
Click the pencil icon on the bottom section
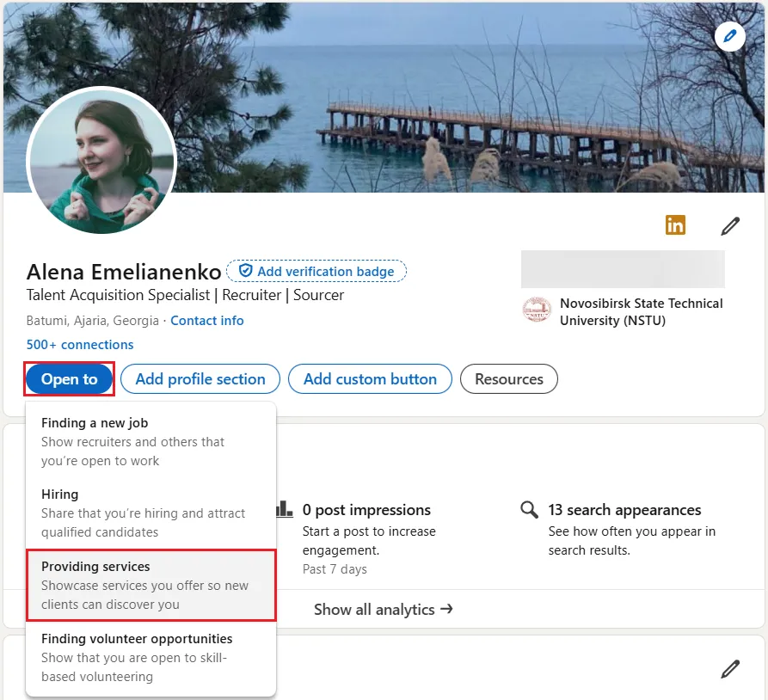pyautogui.click(x=729, y=668)
